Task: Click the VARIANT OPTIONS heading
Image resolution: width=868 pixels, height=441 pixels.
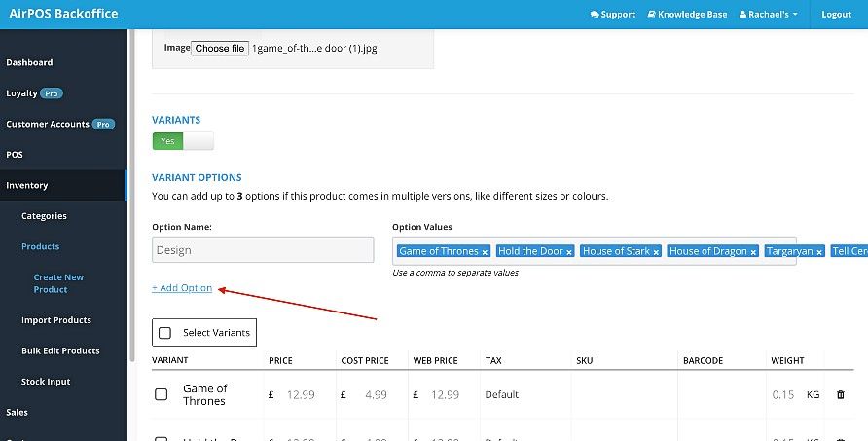Action: pyautogui.click(x=197, y=178)
